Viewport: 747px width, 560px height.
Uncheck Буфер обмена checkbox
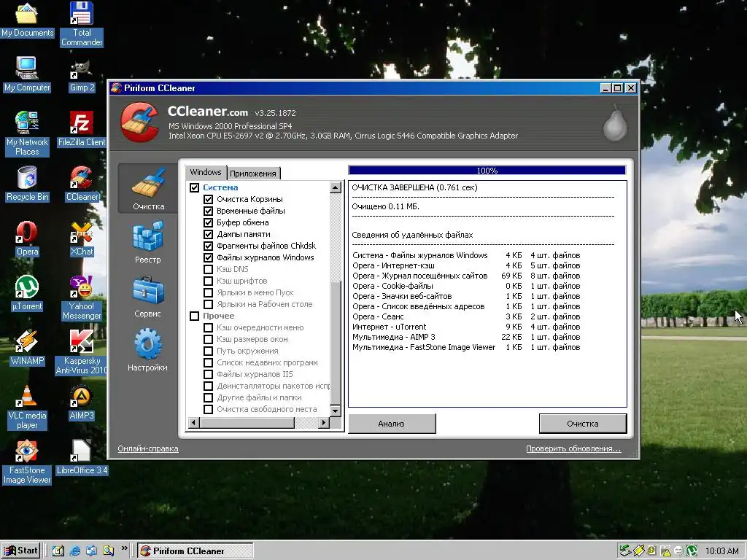[x=208, y=222]
